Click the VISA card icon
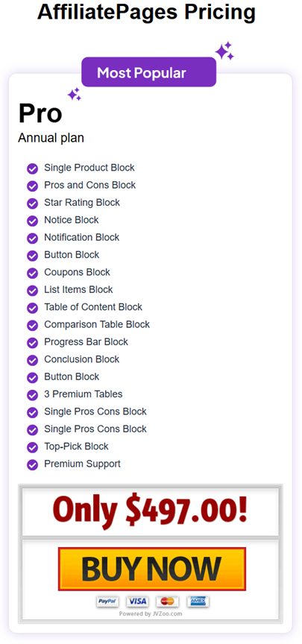Viewport: 302px width, 644px height. [x=137, y=602]
